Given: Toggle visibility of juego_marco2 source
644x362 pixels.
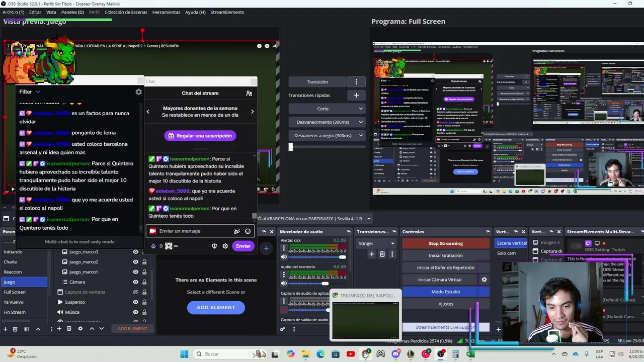Looking at the screenshot, I should (135, 262).
